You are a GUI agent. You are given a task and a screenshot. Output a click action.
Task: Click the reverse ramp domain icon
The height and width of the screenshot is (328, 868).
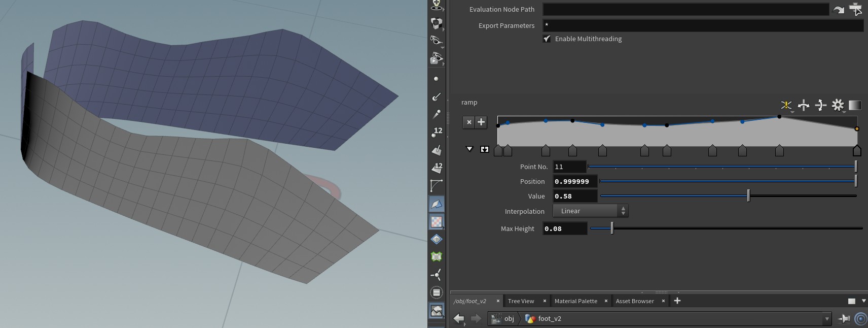tap(803, 105)
